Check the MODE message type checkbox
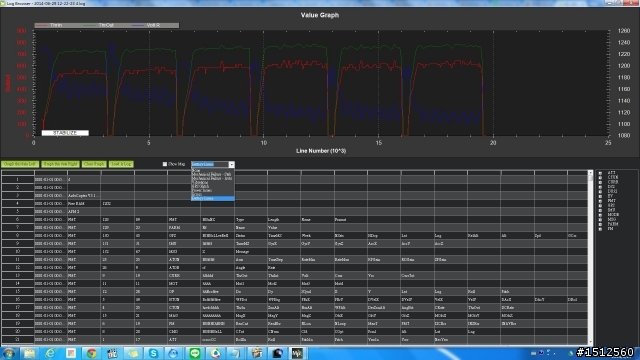 point(600,215)
